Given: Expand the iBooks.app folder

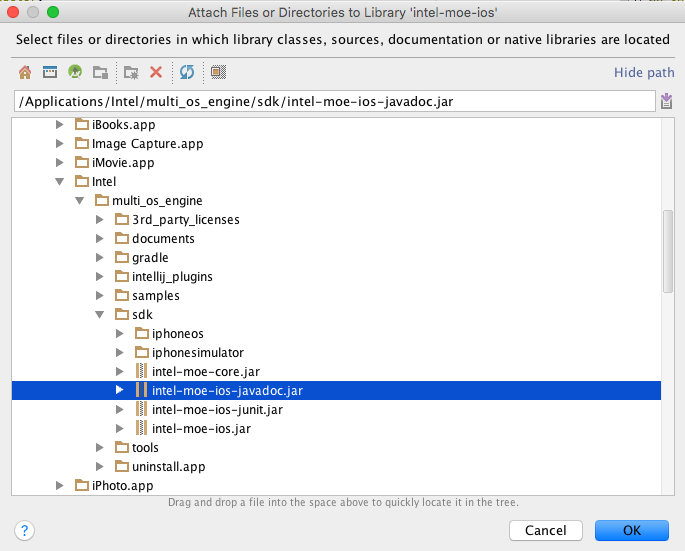Looking at the screenshot, I should 60,125.
